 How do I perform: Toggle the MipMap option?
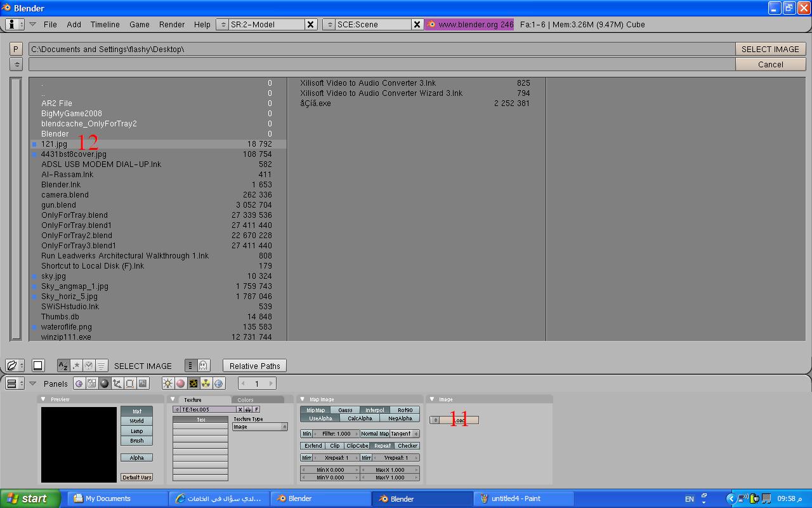[x=315, y=410]
